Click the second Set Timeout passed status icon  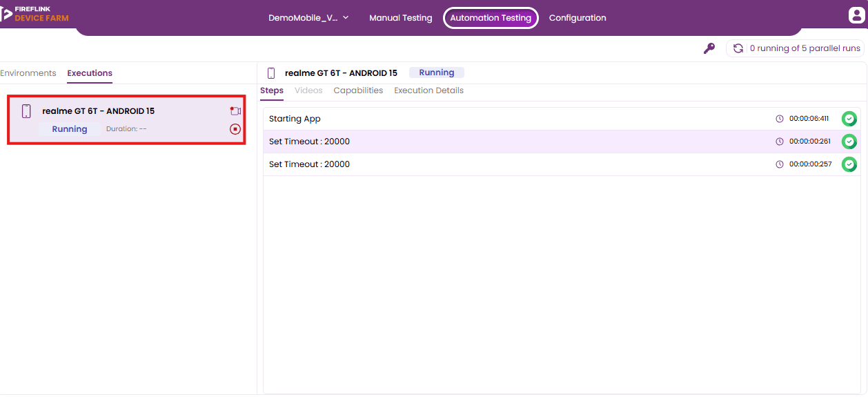coord(849,164)
